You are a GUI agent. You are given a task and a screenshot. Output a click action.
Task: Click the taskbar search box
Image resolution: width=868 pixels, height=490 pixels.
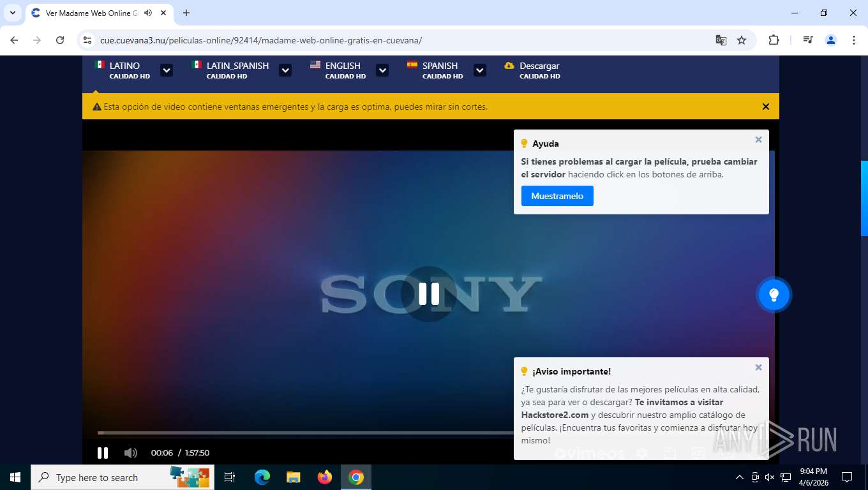click(x=123, y=477)
